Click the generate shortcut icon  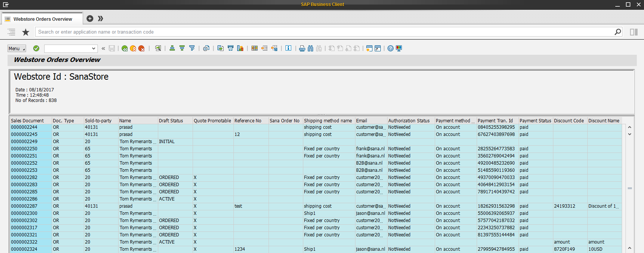[378, 48]
